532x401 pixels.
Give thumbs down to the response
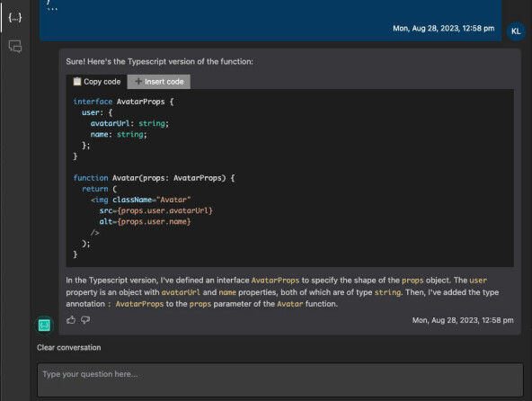pos(85,320)
